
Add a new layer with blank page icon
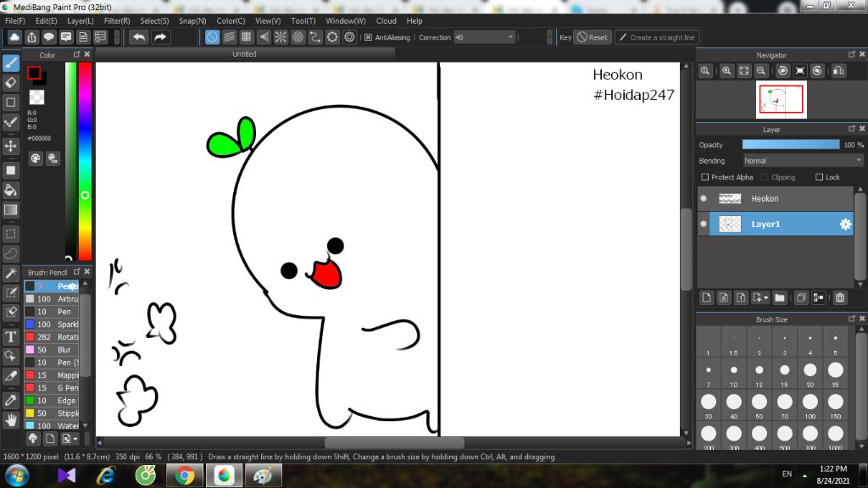click(706, 297)
